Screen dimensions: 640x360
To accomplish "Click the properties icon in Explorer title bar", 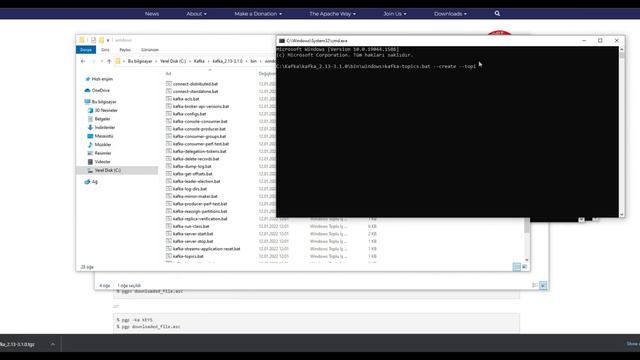I will pyautogui.click(x=93, y=40).
